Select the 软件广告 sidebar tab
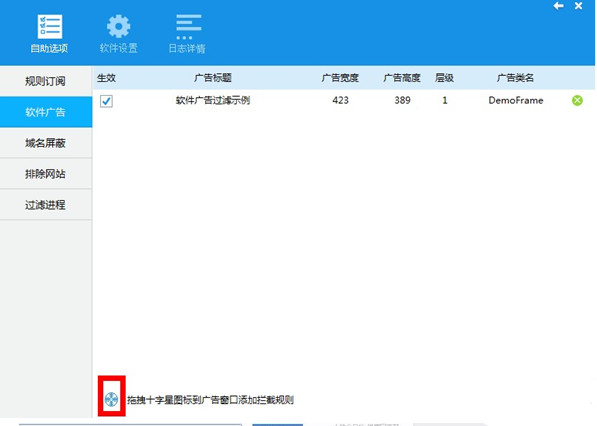Screen dimensions: 597x426 [46, 112]
